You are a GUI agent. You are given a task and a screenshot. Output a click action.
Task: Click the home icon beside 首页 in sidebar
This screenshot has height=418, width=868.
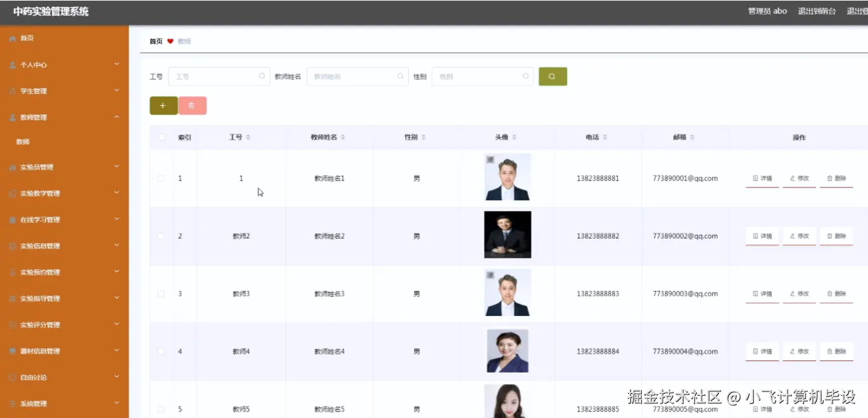coord(13,39)
